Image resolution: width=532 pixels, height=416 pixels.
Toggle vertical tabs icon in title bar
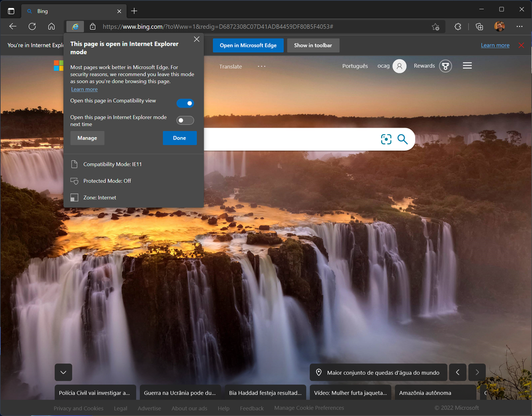[x=11, y=11]
